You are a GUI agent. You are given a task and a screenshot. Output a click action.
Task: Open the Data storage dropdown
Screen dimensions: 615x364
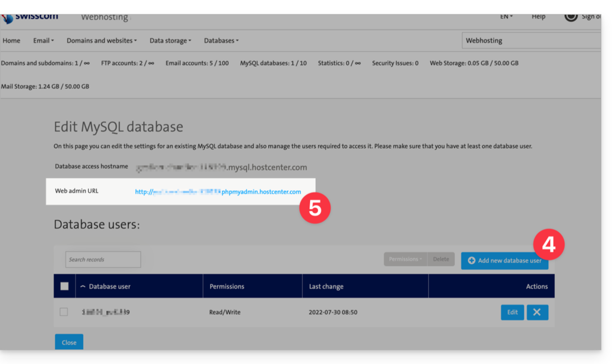click(170, 40)
